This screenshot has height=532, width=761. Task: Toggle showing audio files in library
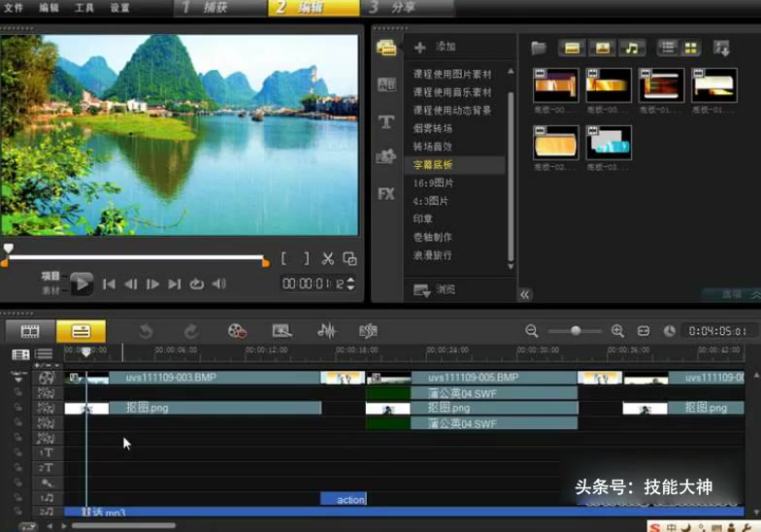coord(631,48)
